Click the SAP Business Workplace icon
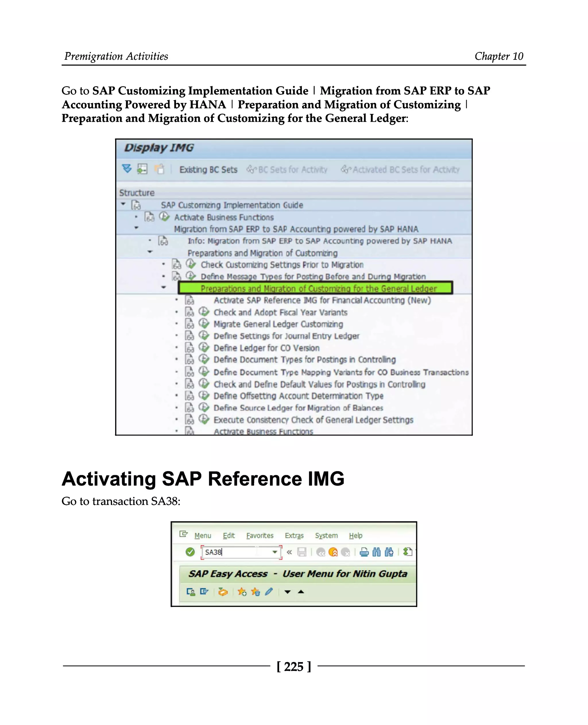 click(223, 592)
